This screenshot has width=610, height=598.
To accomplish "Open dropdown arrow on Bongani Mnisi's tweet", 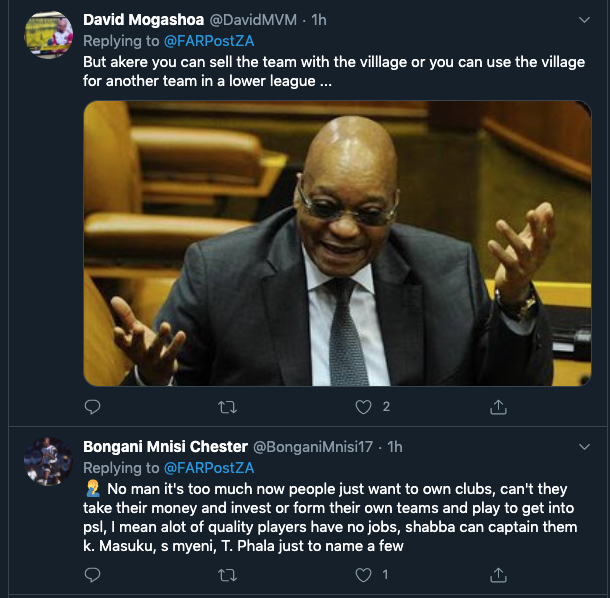I will click(x=584, y=446).
